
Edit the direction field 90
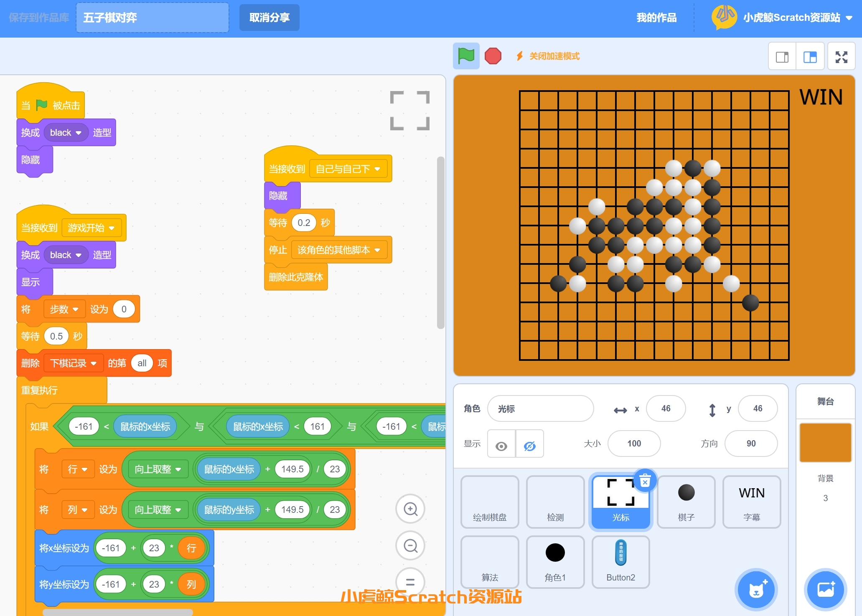(751, 444)
